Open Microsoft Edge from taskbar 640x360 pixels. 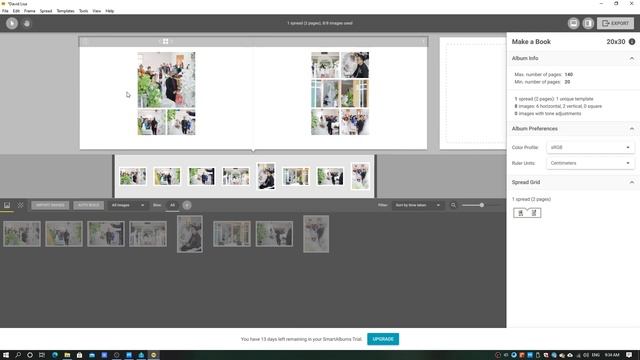(55, 355)
